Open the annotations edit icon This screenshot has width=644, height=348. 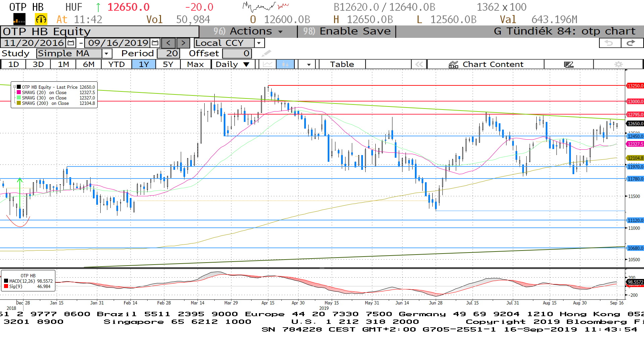[x=569, y=64]
